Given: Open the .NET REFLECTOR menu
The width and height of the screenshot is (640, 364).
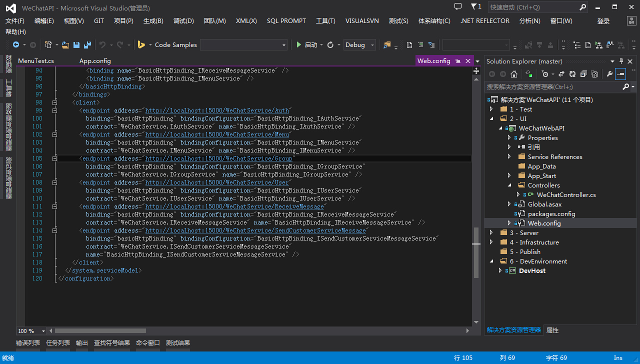Looking at the screenshot, I should pos(485,21).
